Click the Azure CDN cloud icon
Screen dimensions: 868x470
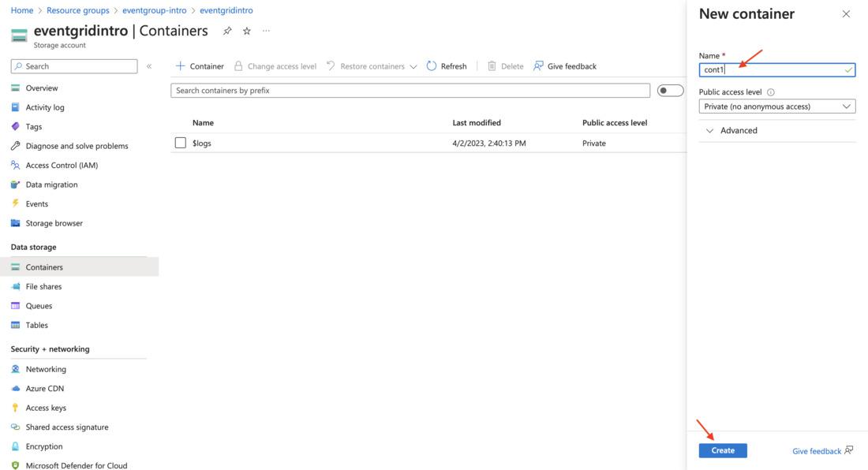[16, 389]
